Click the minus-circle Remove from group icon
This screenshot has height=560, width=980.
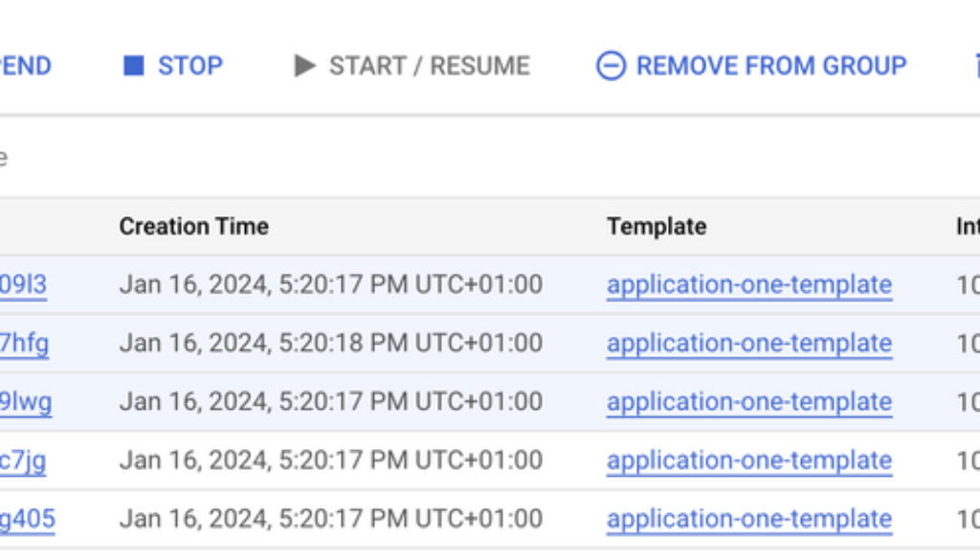611,66
